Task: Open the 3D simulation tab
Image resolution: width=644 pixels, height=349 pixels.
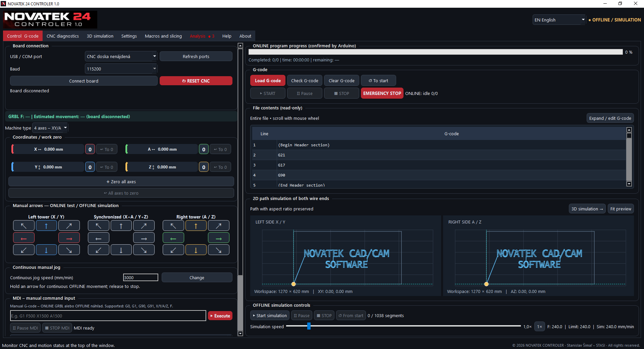Action: (x=100, y=36)
